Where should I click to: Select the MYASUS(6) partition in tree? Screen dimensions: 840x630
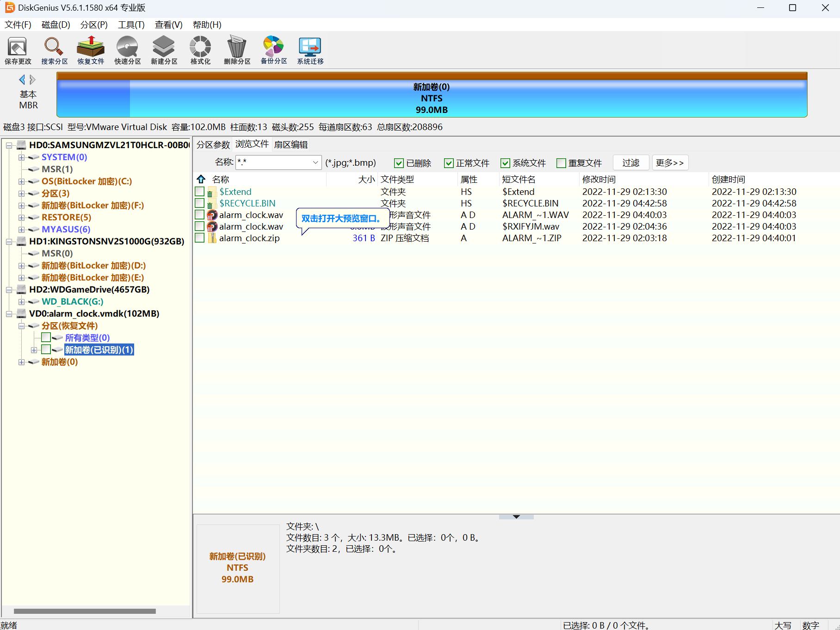[x=66, y=229]
